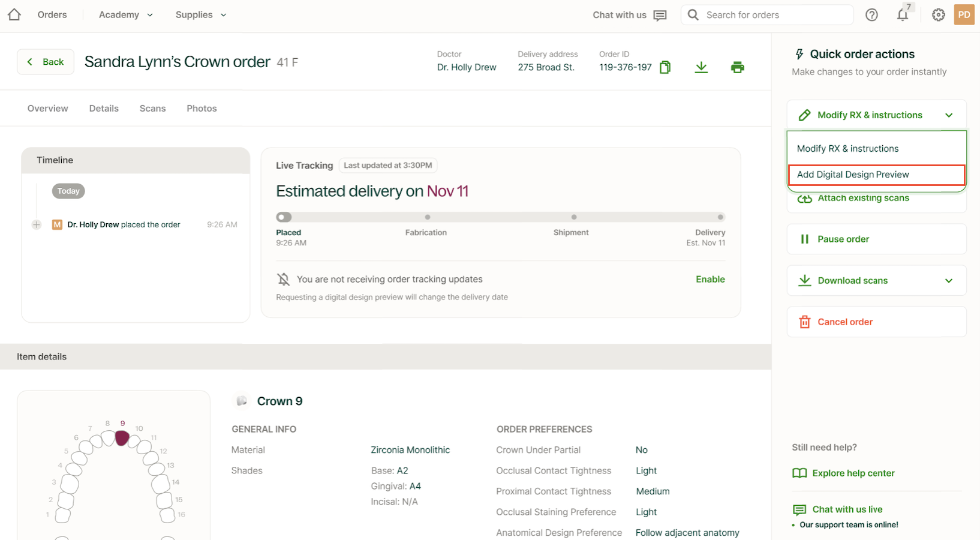Expand the Download scans dropdown

click(948, 281)
